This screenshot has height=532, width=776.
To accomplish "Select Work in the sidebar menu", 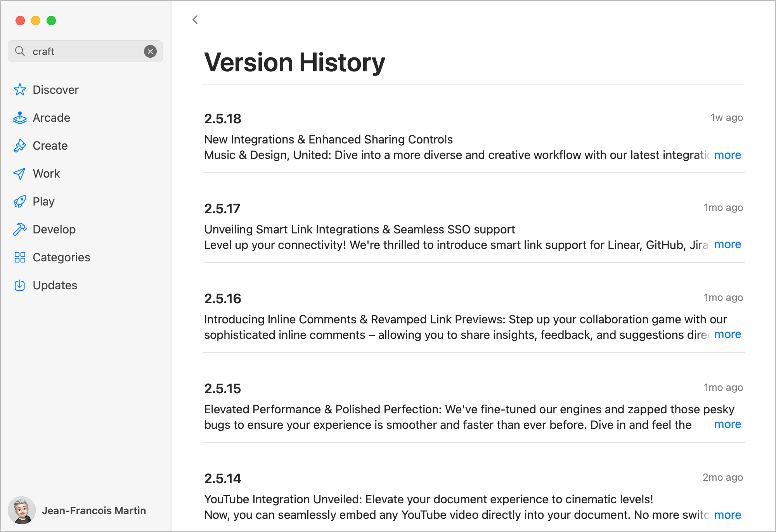I will click(x=47, y=173).
